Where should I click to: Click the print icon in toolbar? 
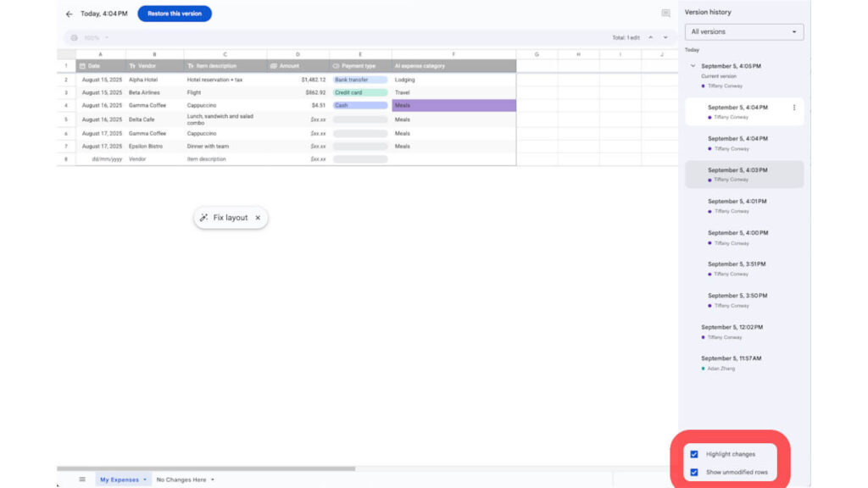[x=75, y=37]
